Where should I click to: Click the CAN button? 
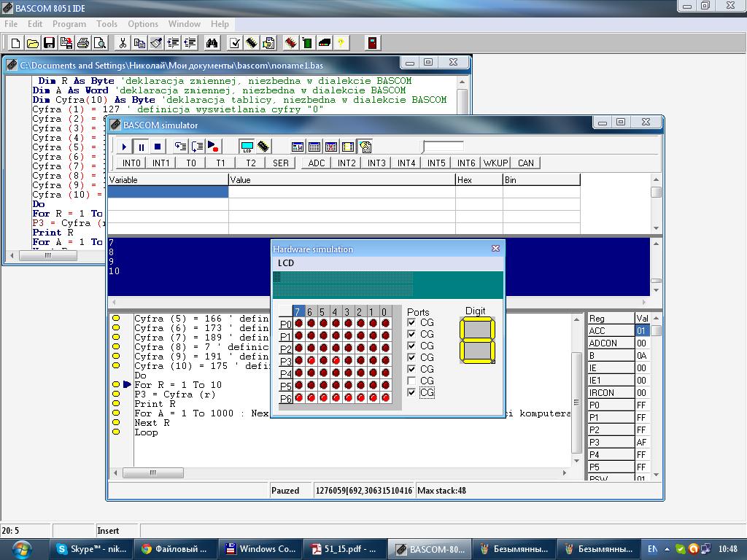click(x=525, y=163)
